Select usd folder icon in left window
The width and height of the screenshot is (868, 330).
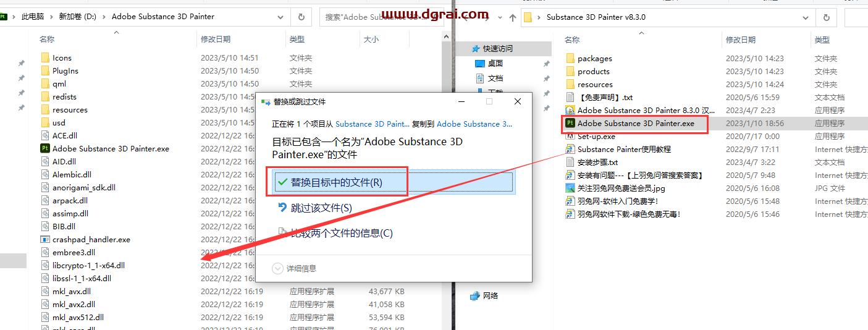[x=45, y=122]
